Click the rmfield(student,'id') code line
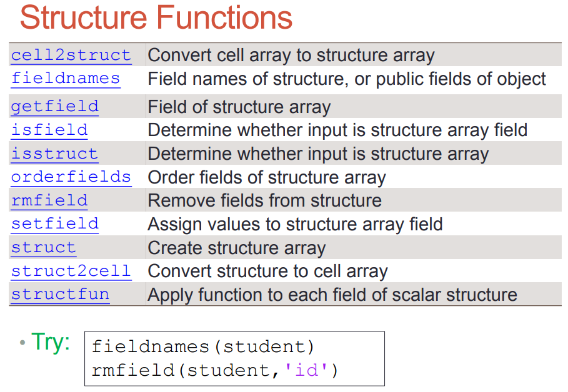 click(x=215, y=371)
